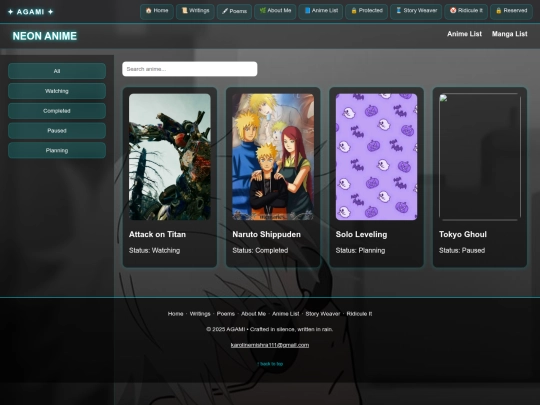The height and width of the screenshot is (405, 540).
Task: Click the scroll icon on Writings button
Action: [x=185, y=11]
